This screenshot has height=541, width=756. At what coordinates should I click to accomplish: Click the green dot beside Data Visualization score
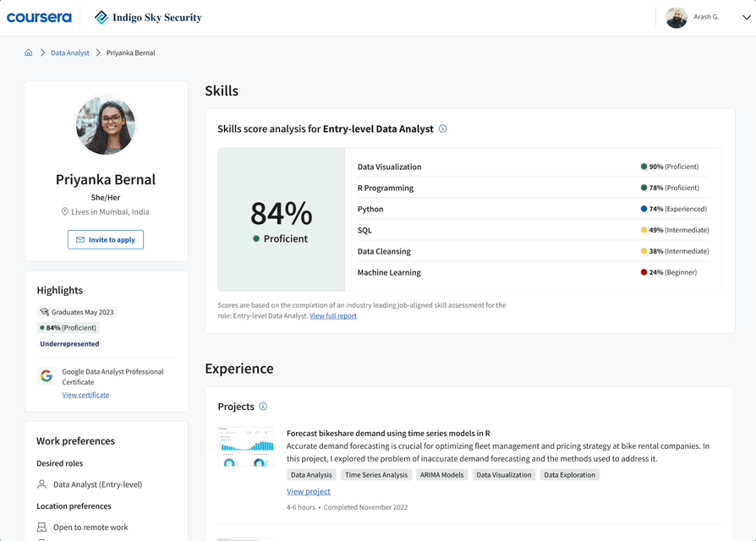click(x=644, y=167)
